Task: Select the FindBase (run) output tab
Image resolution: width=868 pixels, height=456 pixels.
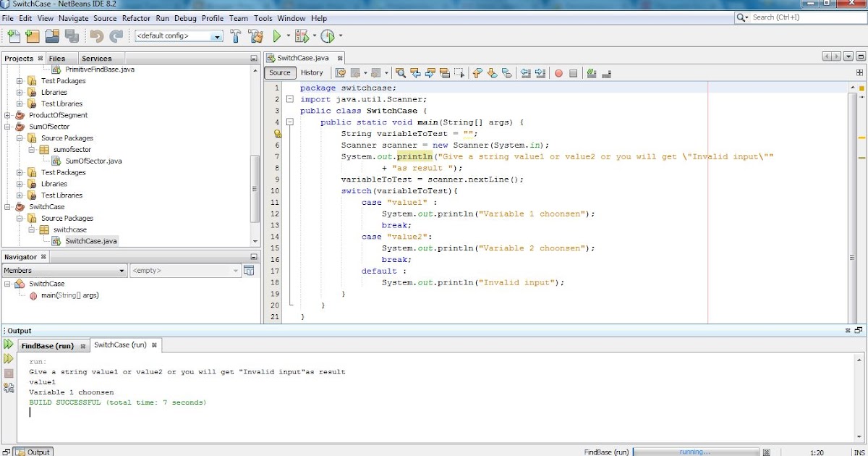Action: [x=48, y=346]
